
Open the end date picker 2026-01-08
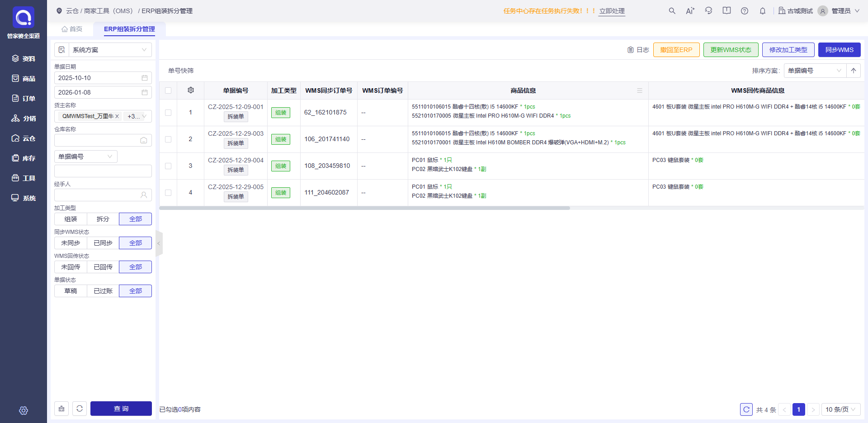point(103,92)
